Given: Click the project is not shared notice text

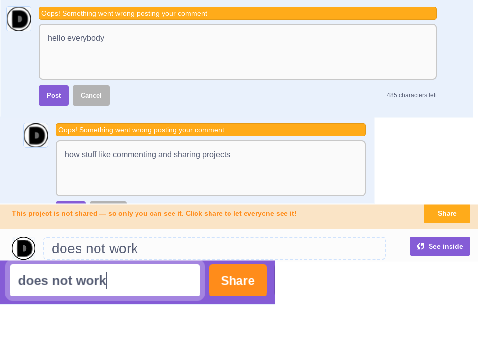Looking at the screenshot, I should click(154, 214).
